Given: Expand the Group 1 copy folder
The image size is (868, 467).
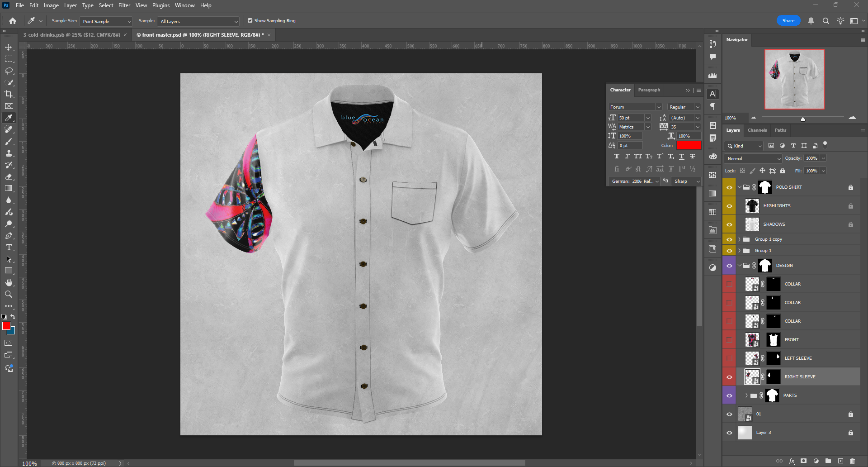Looking at the screenshot, I should point(740,239).
